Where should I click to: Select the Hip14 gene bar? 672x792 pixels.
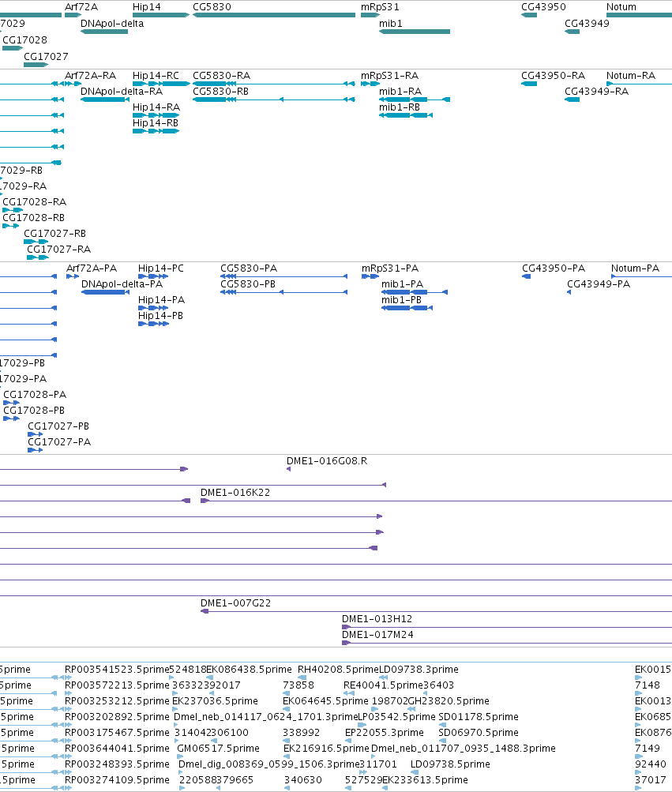coord(160,15)
